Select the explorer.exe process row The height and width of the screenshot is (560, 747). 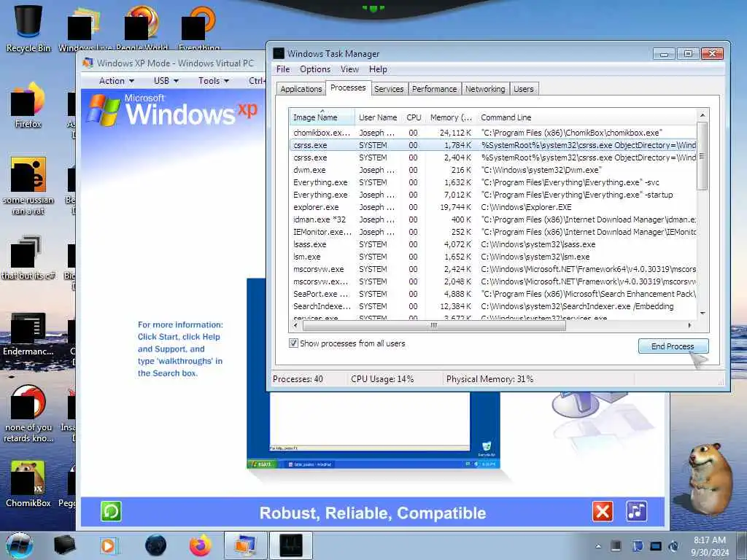493,206
